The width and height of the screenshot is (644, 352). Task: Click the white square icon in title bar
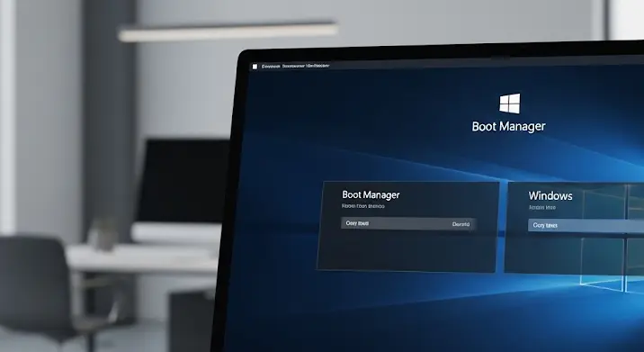(255, 67)
